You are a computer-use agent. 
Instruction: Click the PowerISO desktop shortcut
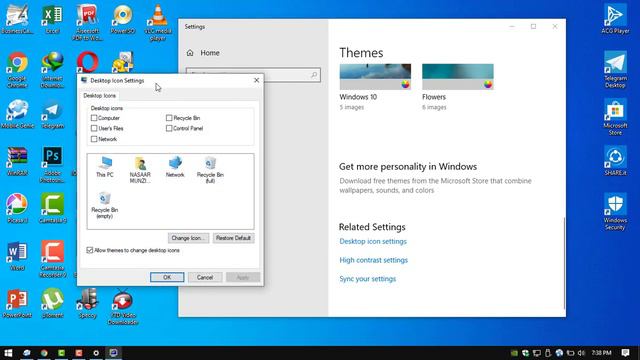tap(122, 19)
